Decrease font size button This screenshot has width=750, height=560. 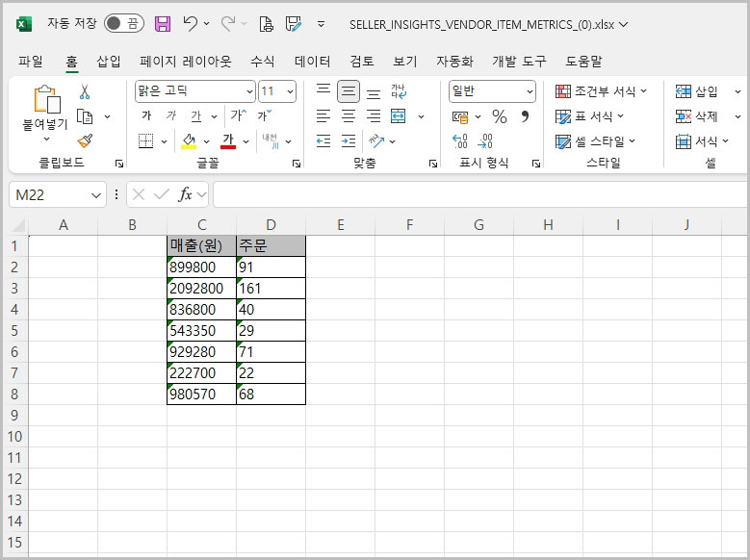pos(265,115)
